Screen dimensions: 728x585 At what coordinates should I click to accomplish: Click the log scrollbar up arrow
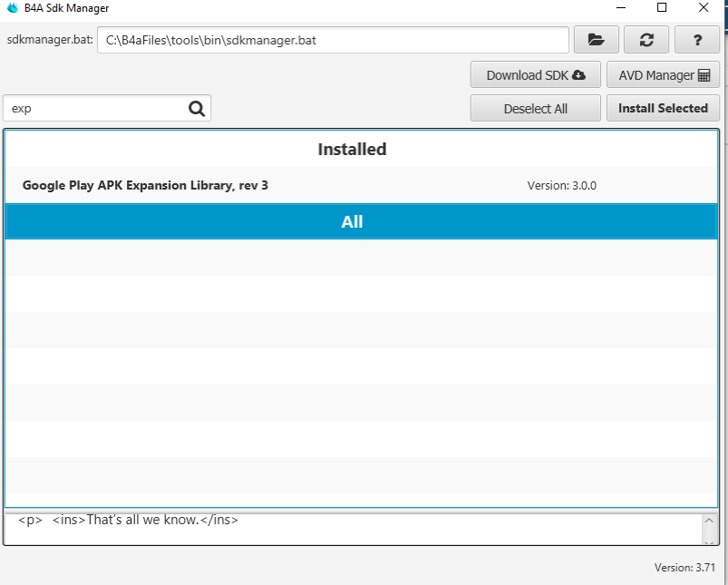point(709,521)
